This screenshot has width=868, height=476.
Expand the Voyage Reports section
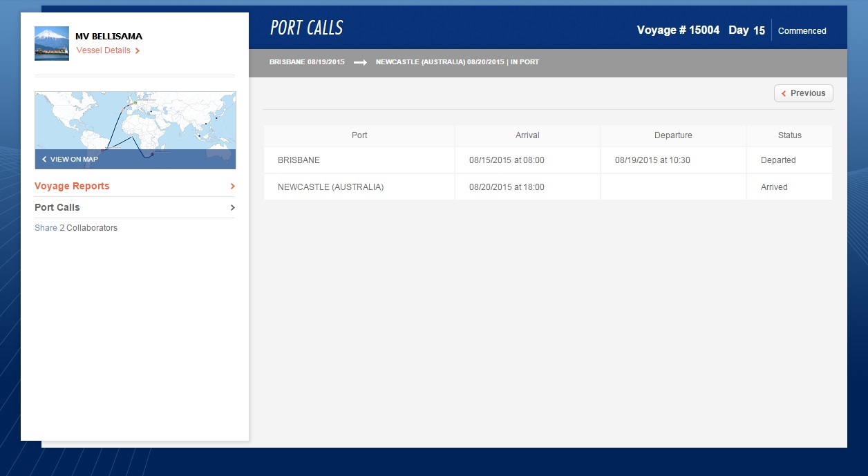click(x=72, y=186)
